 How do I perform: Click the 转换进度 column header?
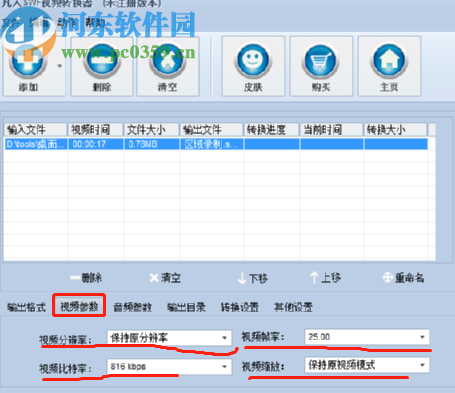coord(272,130)
